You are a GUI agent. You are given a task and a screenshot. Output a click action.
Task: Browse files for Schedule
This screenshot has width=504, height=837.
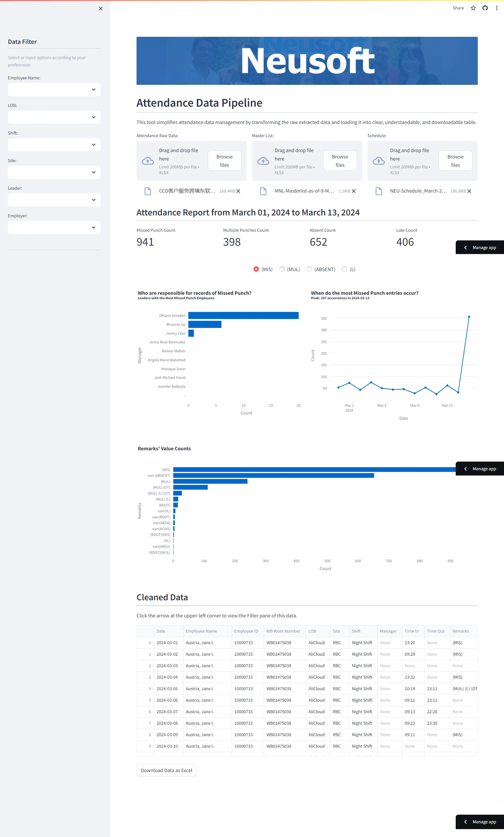tap(455, 161)
